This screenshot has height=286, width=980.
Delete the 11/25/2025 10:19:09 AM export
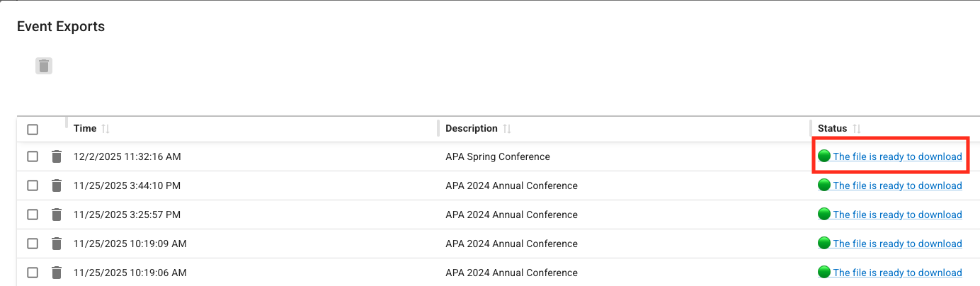(x=57, y=244)
